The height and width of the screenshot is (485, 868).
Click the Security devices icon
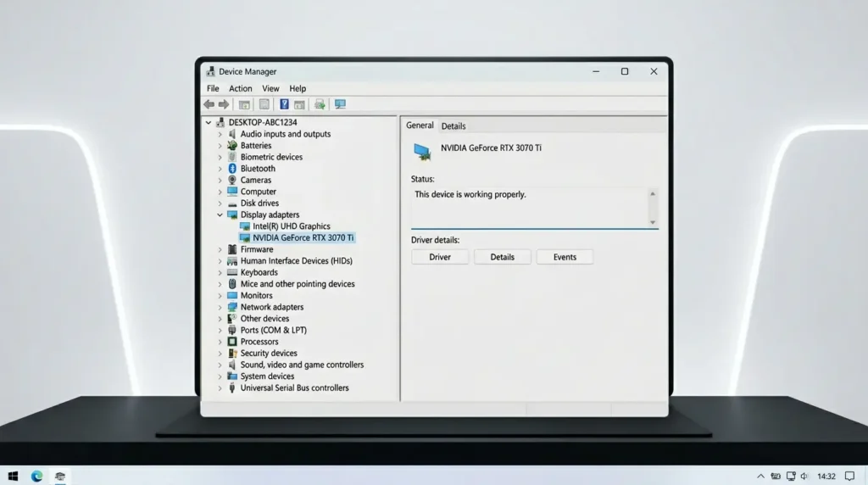232,354
